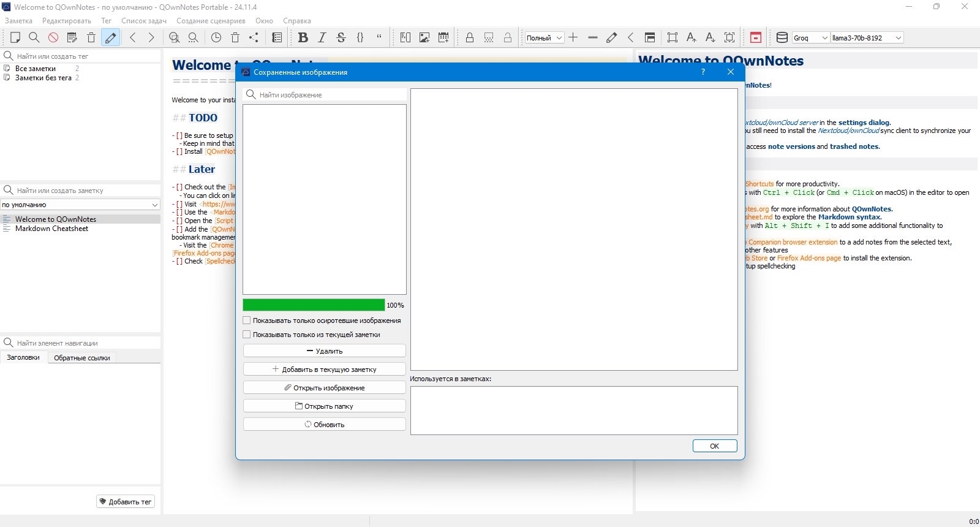Switch to the Обратные ссылки tab
This screenshot has height=527, width=980.
(82, 358)
